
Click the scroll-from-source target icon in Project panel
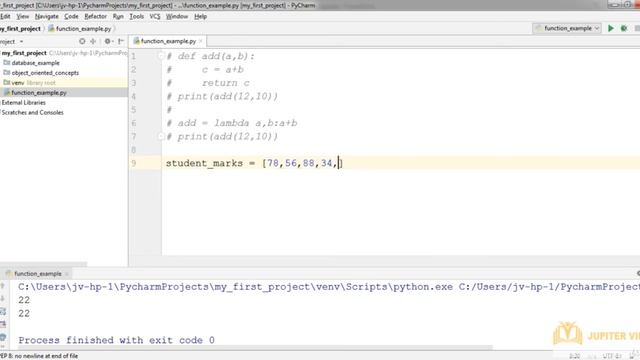82,41
